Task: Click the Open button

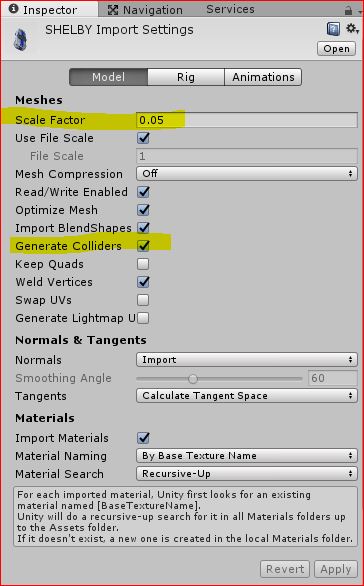Action: click(x=336, y=49)
